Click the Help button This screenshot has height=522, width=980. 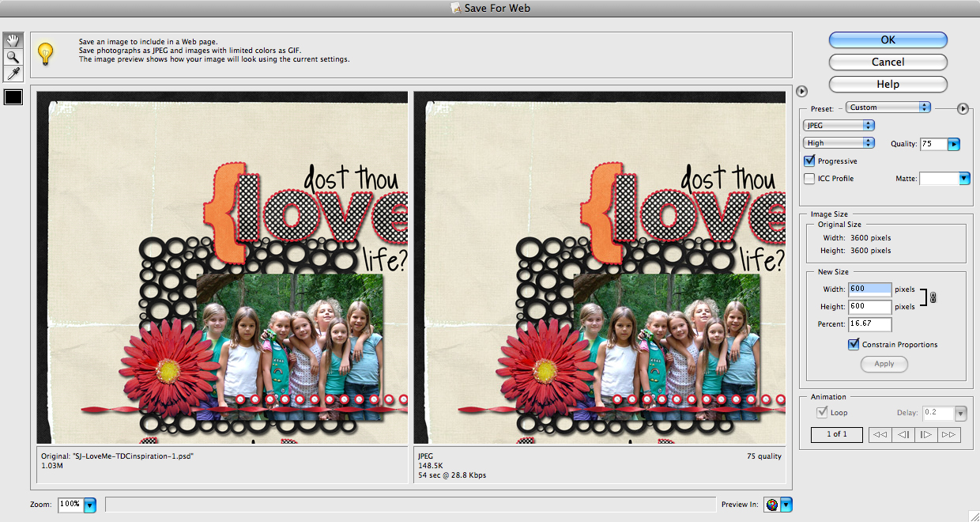point(888,84)
